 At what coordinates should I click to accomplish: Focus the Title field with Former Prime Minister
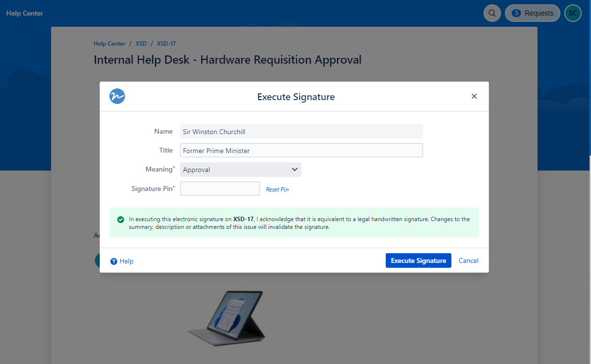(301, 151)
